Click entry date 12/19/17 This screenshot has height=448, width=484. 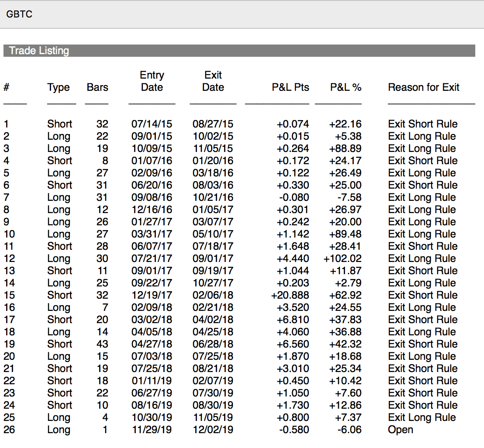[x=152, y=295]
